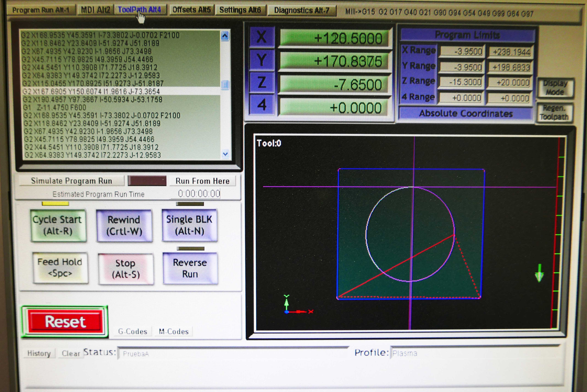Open the Settings Alt6 tab

tap(240, 10)
